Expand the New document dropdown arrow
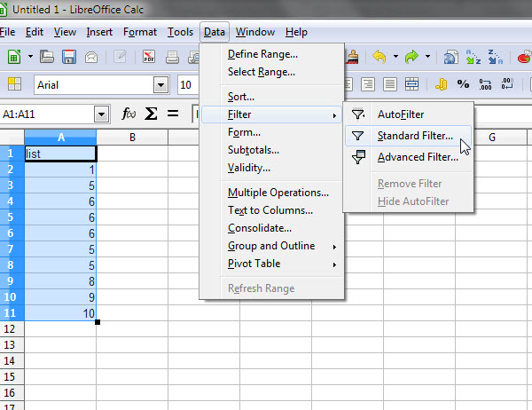This screenshot has width=532, height=410. 30,57
